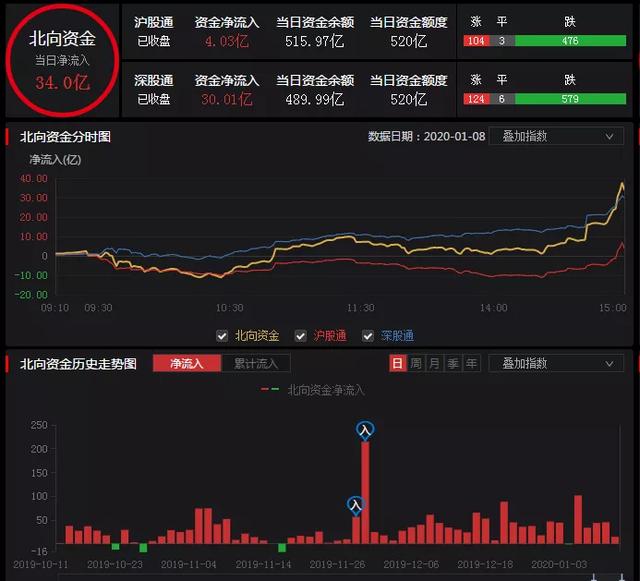Click the green 476 down-count segment
This screenshot has width=640, height=581.
click(570, 41)
